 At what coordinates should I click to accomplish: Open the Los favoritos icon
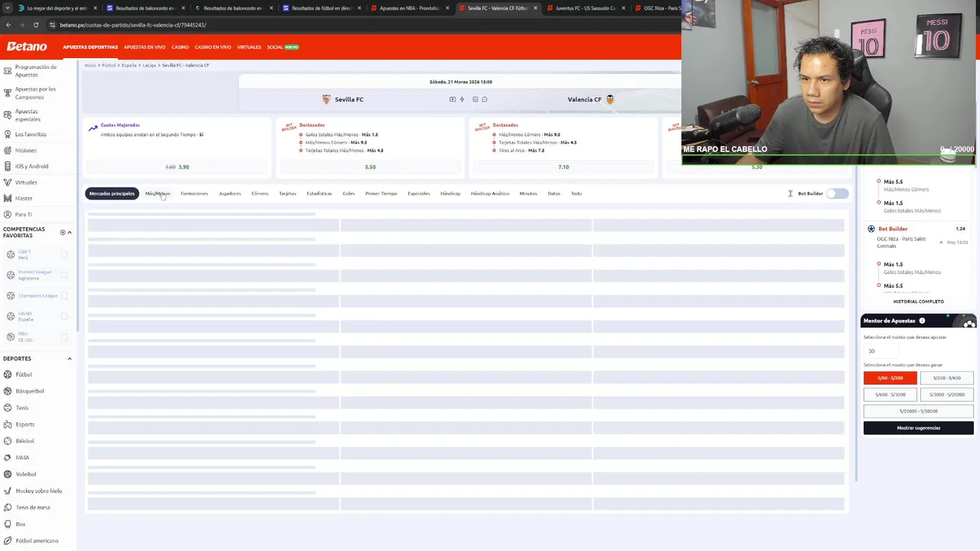pos(8,134)
